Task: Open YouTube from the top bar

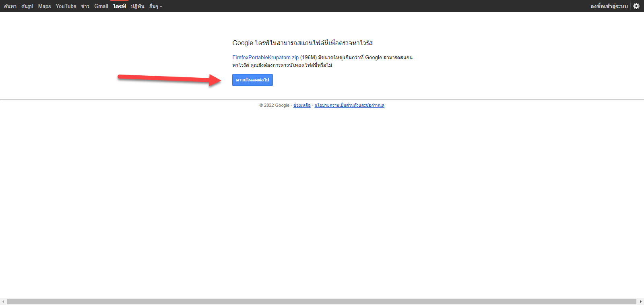Action: (66, 6)
